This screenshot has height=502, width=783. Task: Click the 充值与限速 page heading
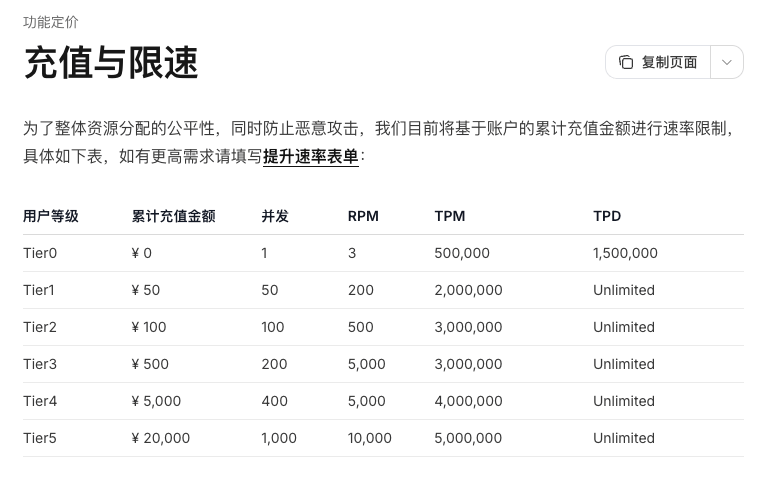111,62
